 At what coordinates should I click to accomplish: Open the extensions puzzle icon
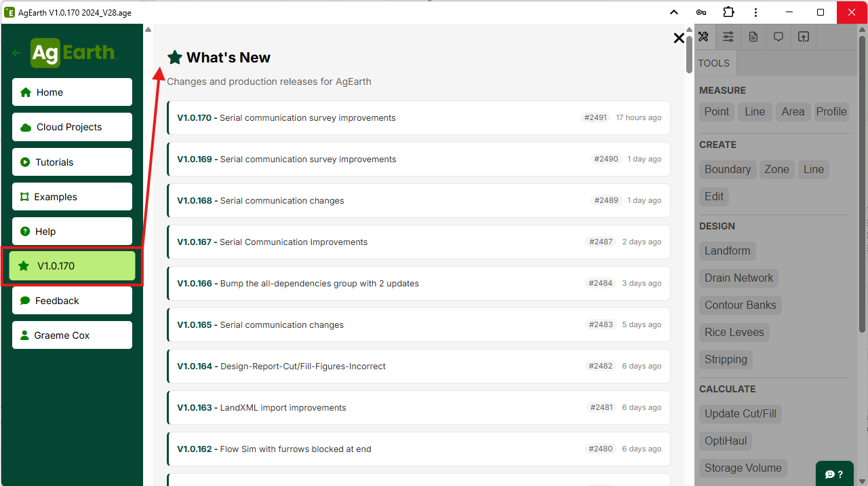point(728,12)
